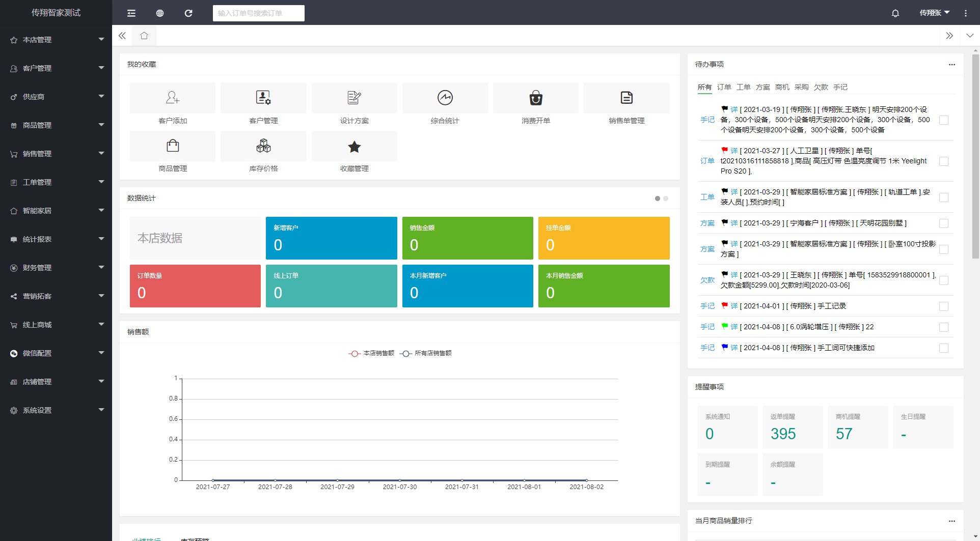
Task: Go to the home tab icon
Action: click(144, 36)
